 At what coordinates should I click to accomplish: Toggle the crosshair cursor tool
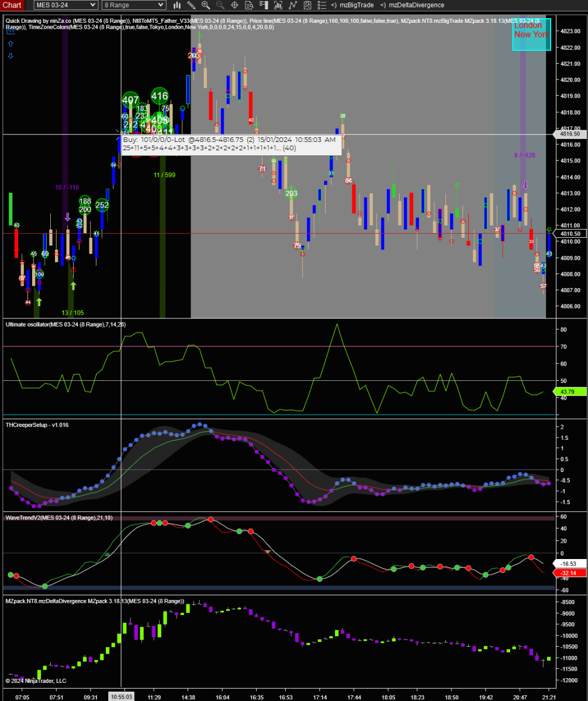234,5
